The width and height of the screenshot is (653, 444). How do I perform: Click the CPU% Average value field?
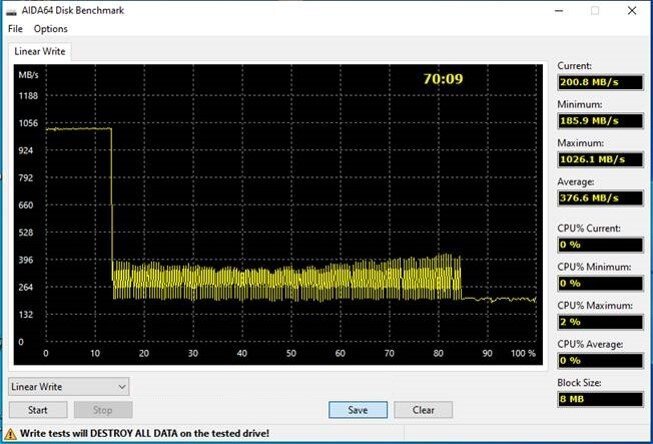[600, 361]
